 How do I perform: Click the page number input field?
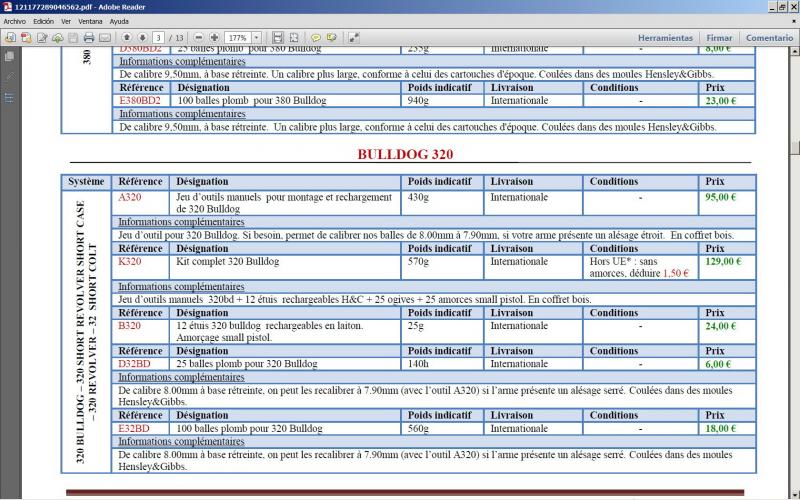pyautogui.click(x=159, y=38)
